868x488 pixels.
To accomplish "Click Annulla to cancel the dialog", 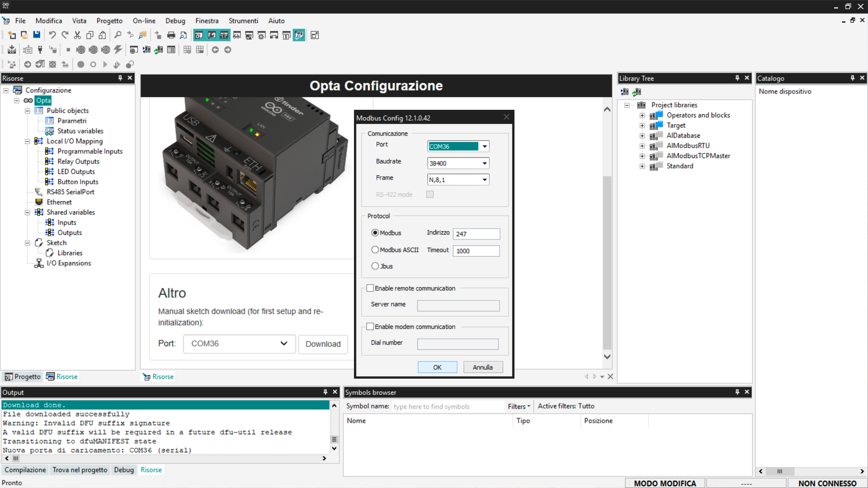I will pos(482,367).
